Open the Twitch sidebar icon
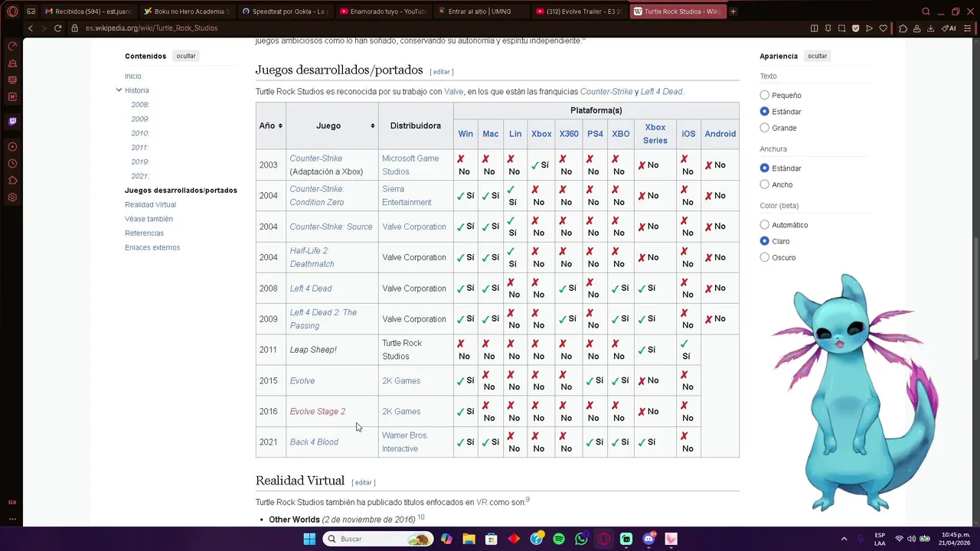The height and width of the screenshot is (551, 980). 12,121
